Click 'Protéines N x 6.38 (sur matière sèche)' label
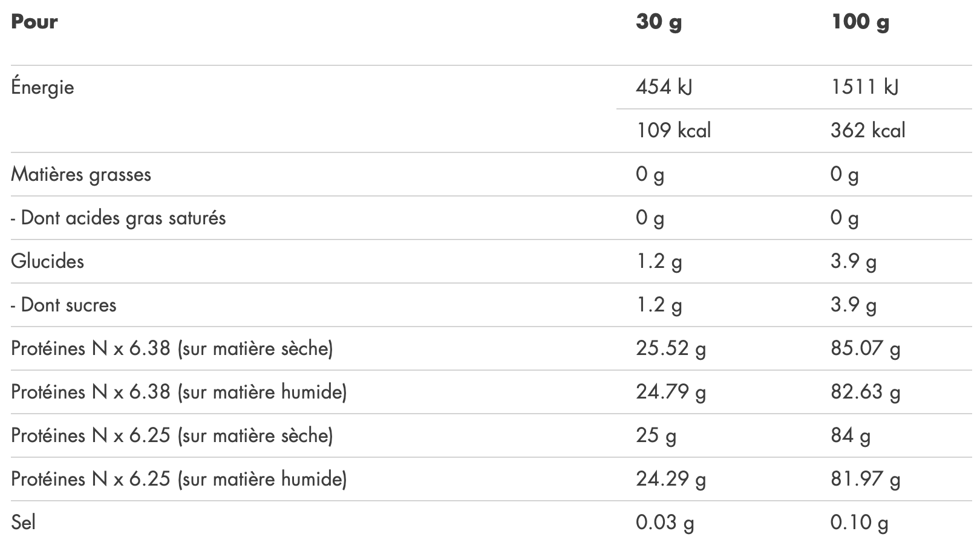The height and width of the screenshot is (560, 980). coord(172,348)
